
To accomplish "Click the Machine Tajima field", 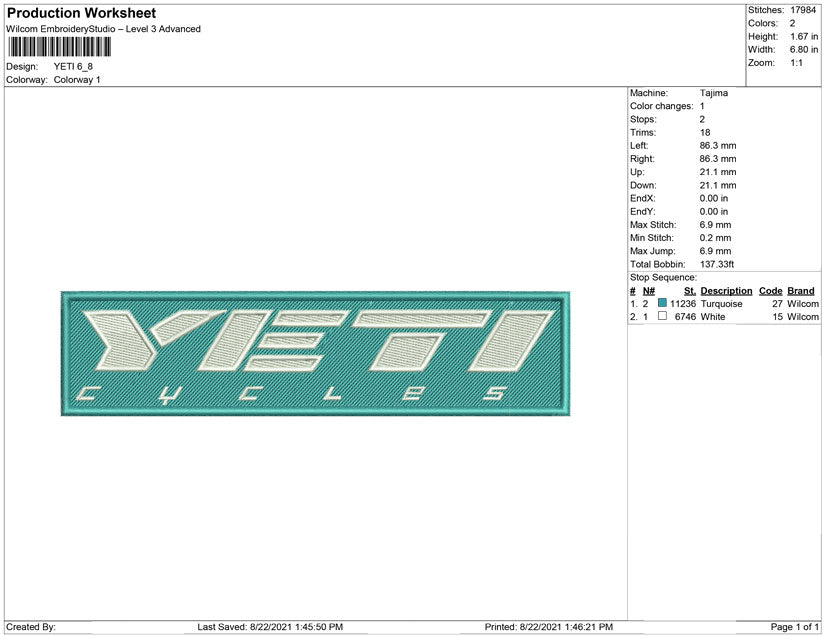I will [x=715, y=92].
